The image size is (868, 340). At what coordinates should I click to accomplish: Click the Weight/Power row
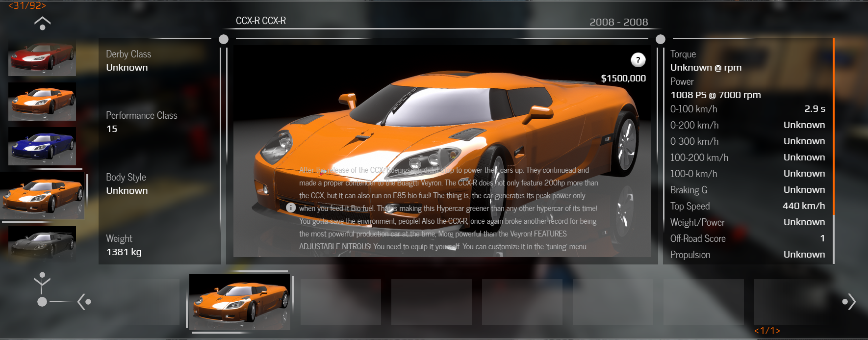point(748,222)
